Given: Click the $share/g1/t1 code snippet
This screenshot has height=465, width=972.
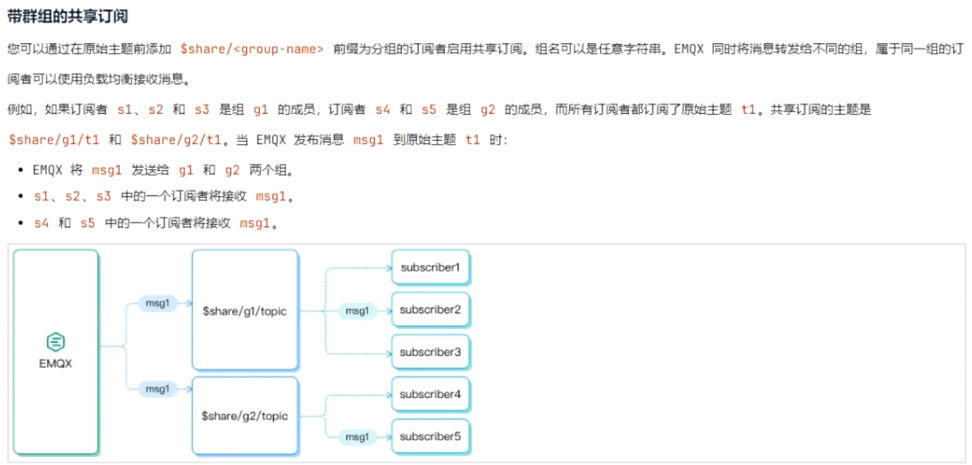Looking at the screenshot, I should click(54, 140).
